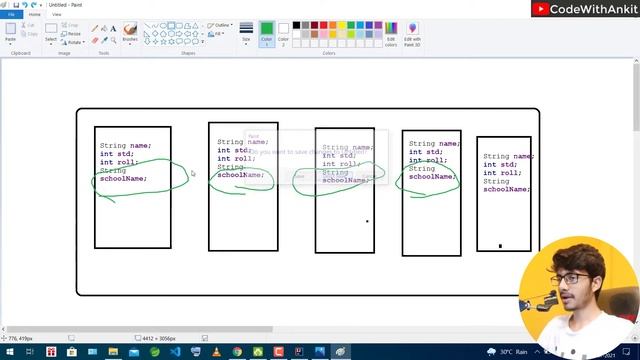640x360 pixels.
Task: Choose the Rounded rectangle shape
Action: pyautogui.click(x=179, y=26)
